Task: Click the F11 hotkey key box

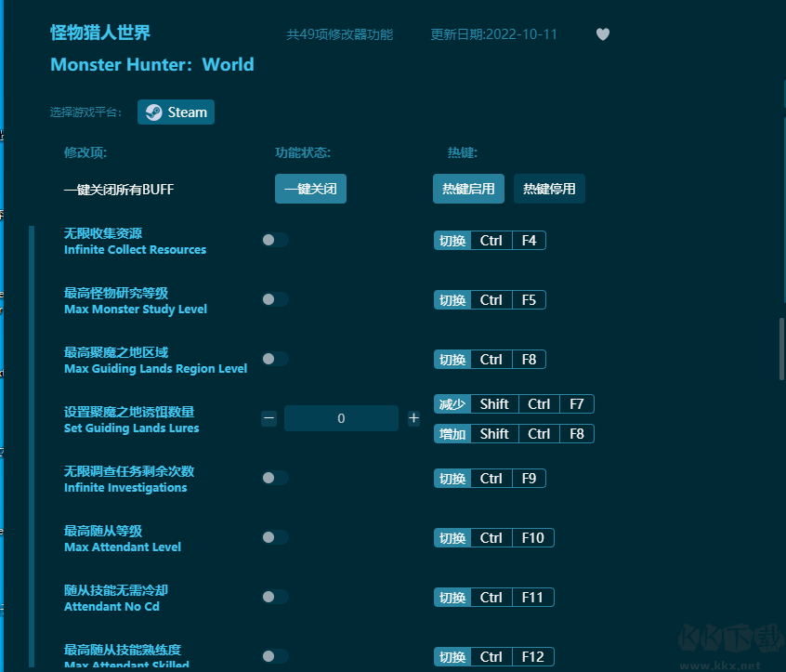Action: [533, 598]
